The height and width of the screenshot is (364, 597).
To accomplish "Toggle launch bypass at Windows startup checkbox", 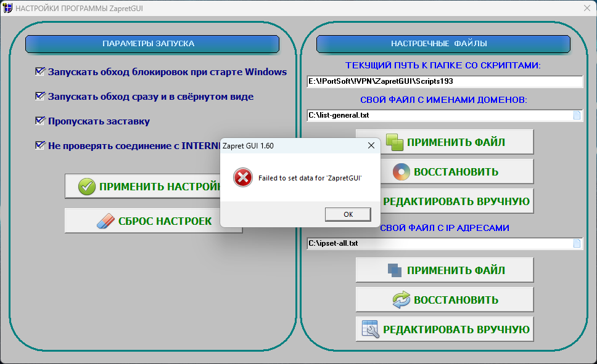I will 41,72.
